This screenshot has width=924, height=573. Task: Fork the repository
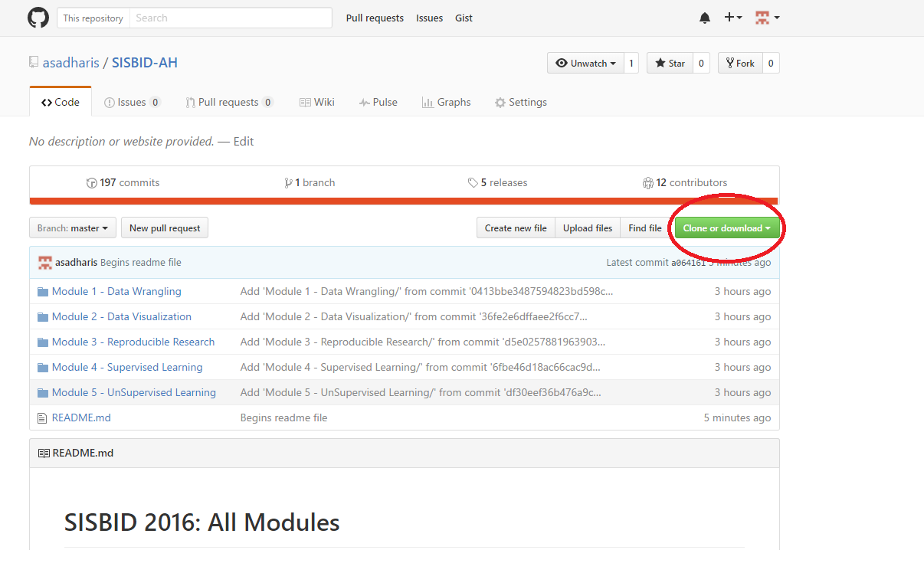pyautogui.click(x=740, y=63)
